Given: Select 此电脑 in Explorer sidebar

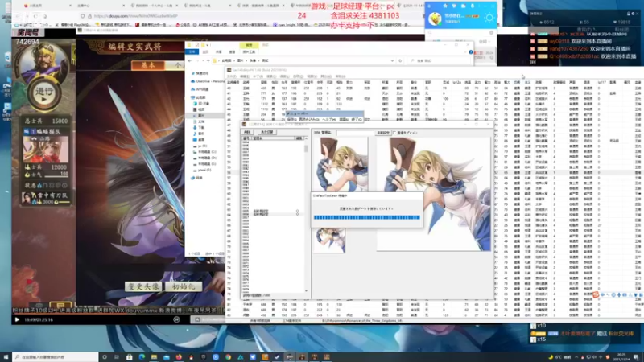Looking at the screenshot, I should pyautogui.click(x=200, y=97).
